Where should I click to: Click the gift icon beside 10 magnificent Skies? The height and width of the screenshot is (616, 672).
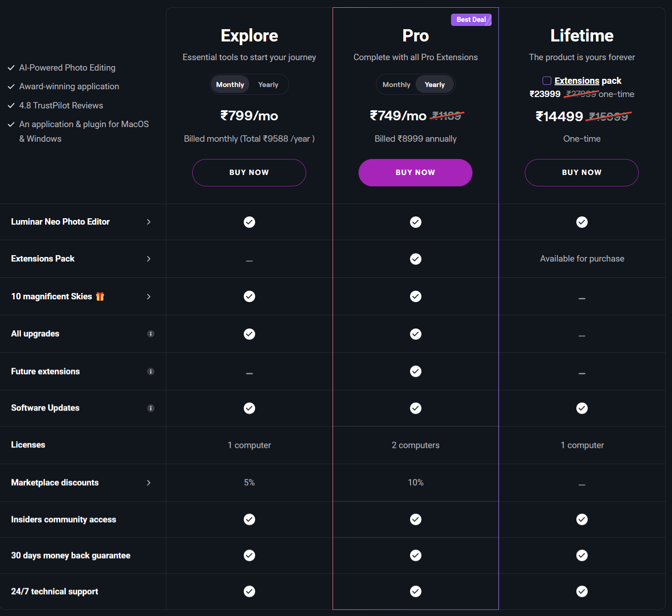100,297
